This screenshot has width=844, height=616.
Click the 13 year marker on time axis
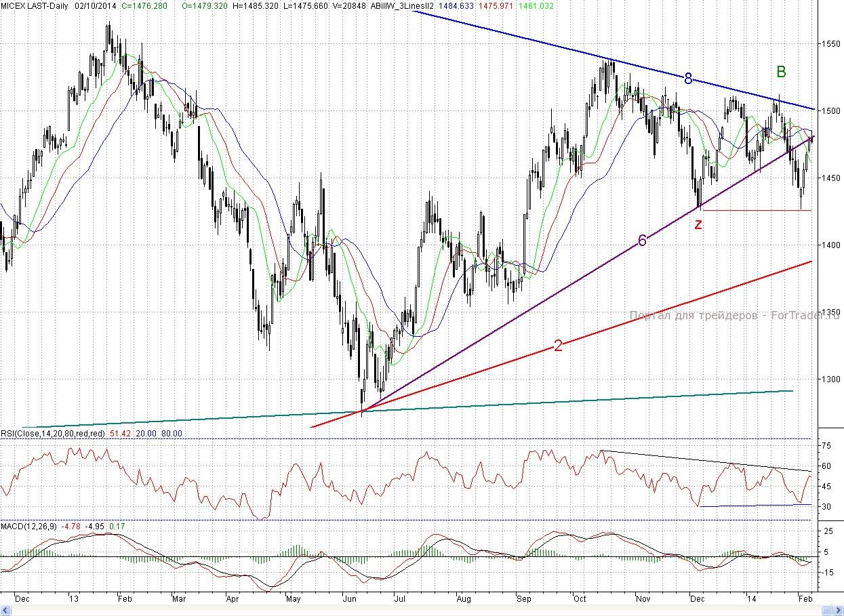73,599
